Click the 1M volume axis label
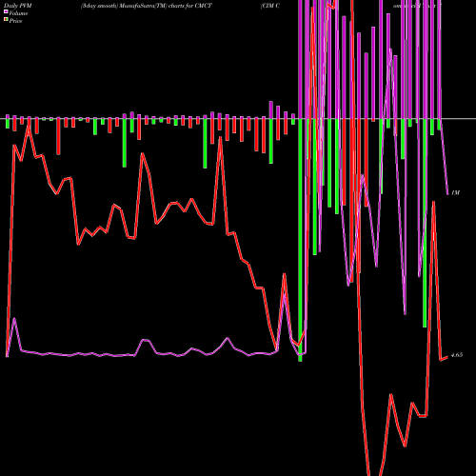Image resolution: width=476 pixels, height=476 pixels. point(455,192)
